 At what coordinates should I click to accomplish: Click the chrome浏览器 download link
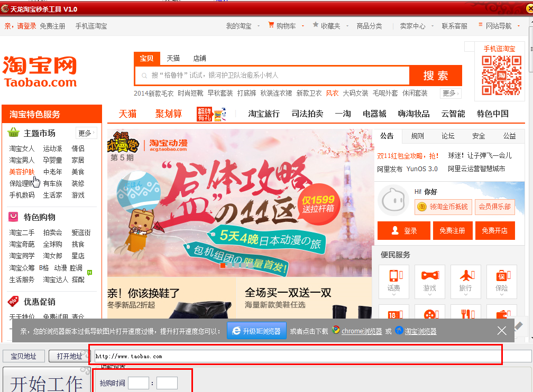pos(362,331)
